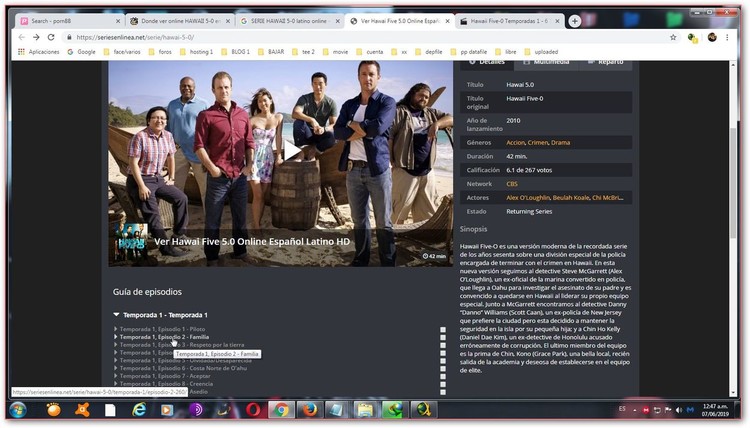This screenshot has width=750, height=428.
Task: Switch to Chrome in the taskbar
Action: (281, 410)
